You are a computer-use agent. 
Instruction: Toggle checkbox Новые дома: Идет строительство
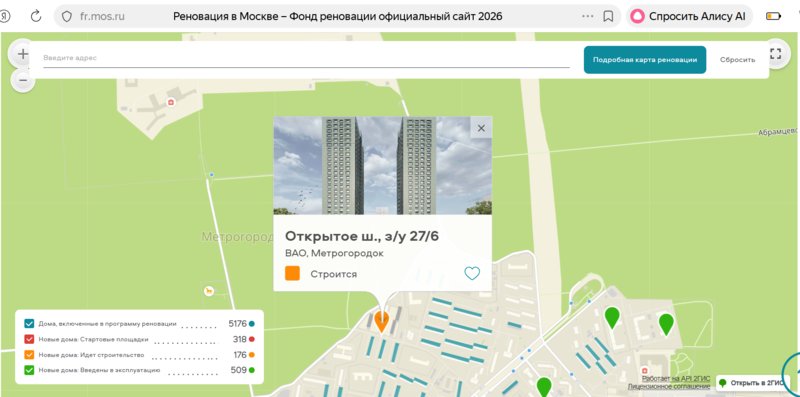click(x=29, y=355)
